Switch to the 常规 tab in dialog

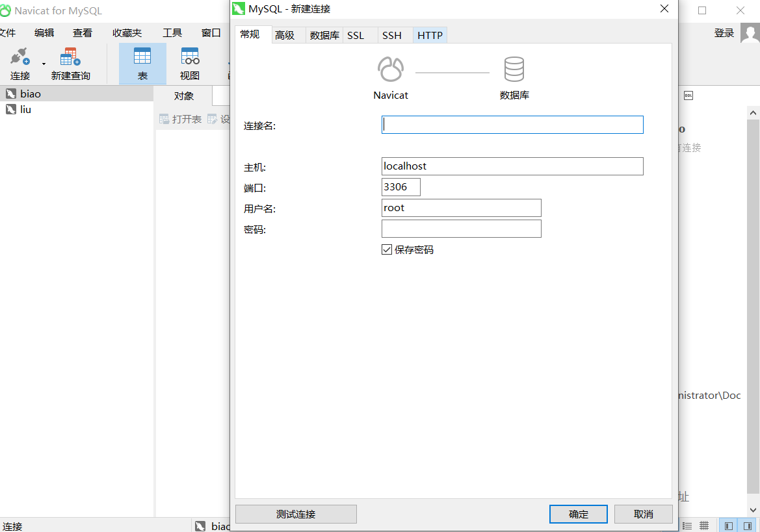[252, 34]
